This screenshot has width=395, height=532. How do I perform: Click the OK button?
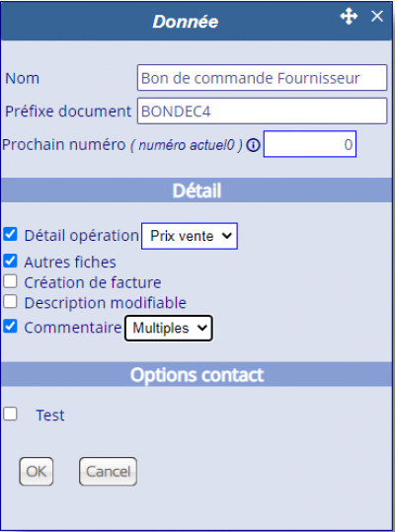click(x=37, y=471)
